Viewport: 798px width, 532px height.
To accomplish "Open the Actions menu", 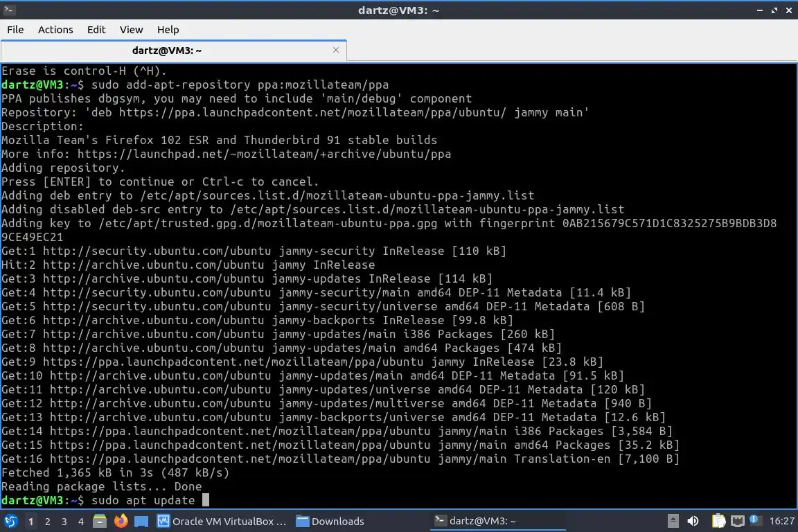I will (x=55, y=30).
